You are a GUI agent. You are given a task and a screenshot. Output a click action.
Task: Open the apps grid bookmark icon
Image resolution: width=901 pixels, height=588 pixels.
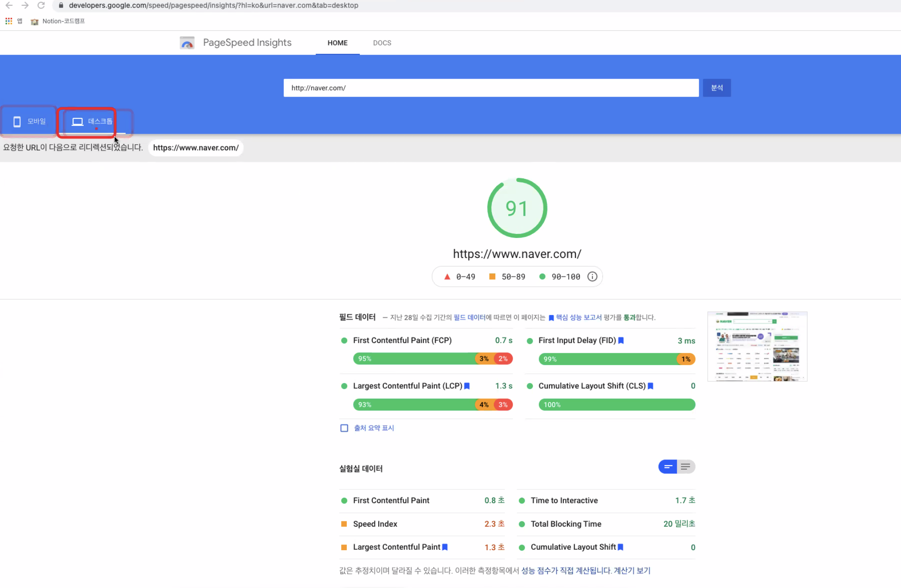click(x=8, y=21)
